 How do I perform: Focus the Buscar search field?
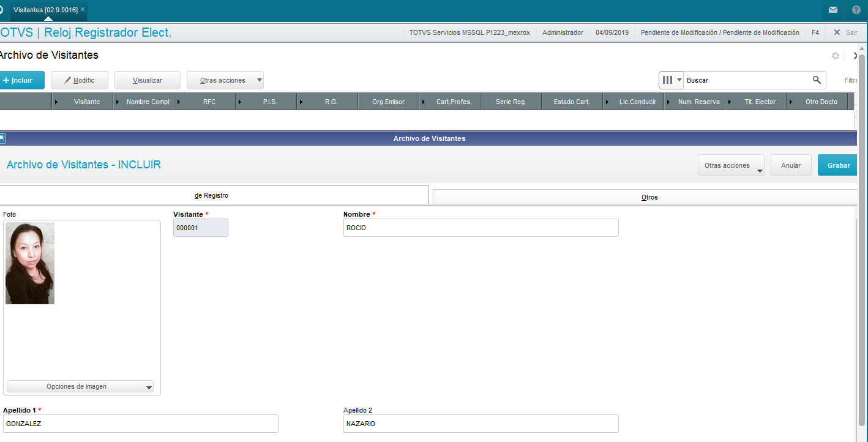(x=747, y=80)
